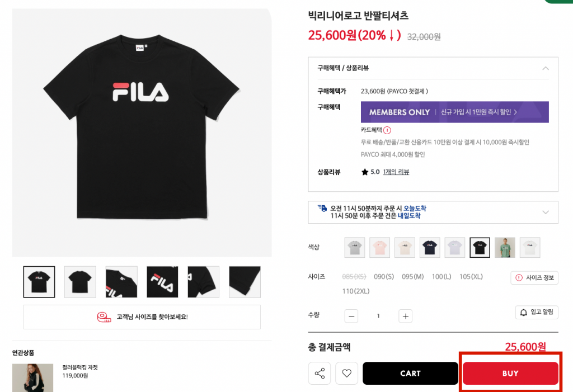Select size 095(M)
Viewport: 573px width, 392px height.
413,277
